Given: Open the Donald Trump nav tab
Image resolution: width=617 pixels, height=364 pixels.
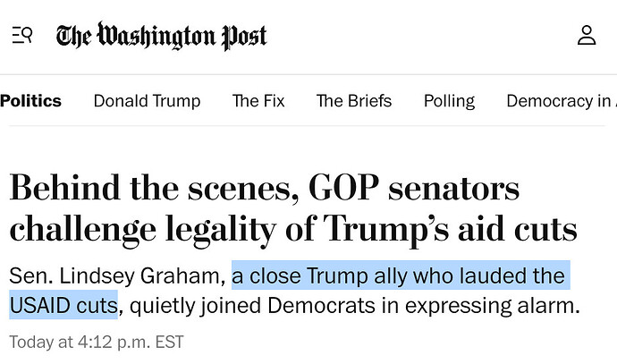Looking at the screenshot, I should coord(148,101).
